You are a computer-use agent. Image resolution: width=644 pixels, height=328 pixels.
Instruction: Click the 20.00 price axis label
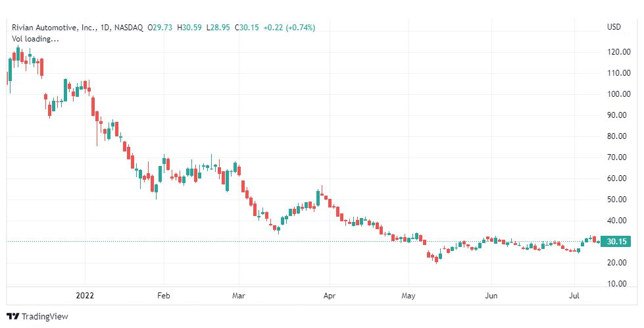(x=618, y=263)
